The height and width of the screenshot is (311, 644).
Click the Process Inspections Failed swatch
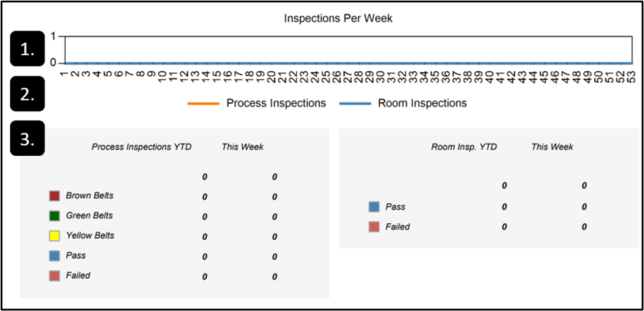(x=55, y=276)
